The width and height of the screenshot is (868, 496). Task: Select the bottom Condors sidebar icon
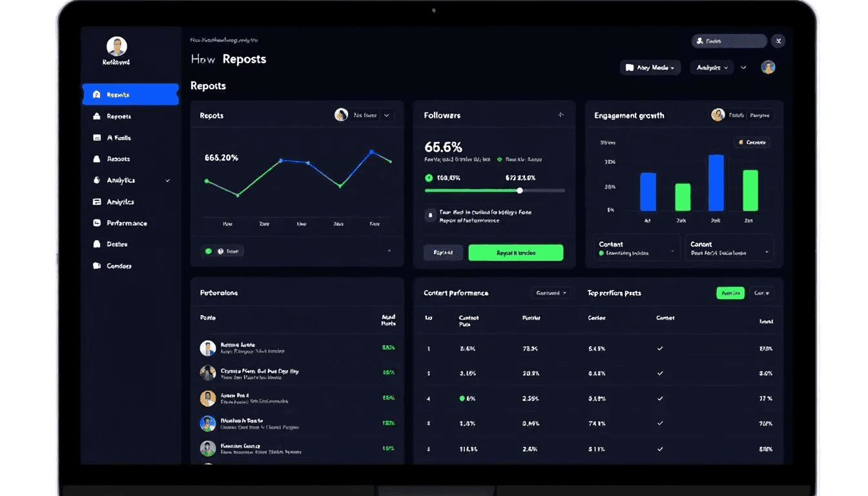pyautogui.click(x=97, y=265)
